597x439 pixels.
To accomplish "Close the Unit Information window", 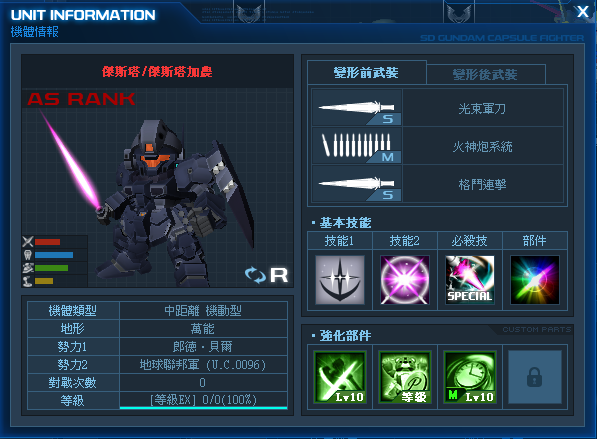I will 583,12.
